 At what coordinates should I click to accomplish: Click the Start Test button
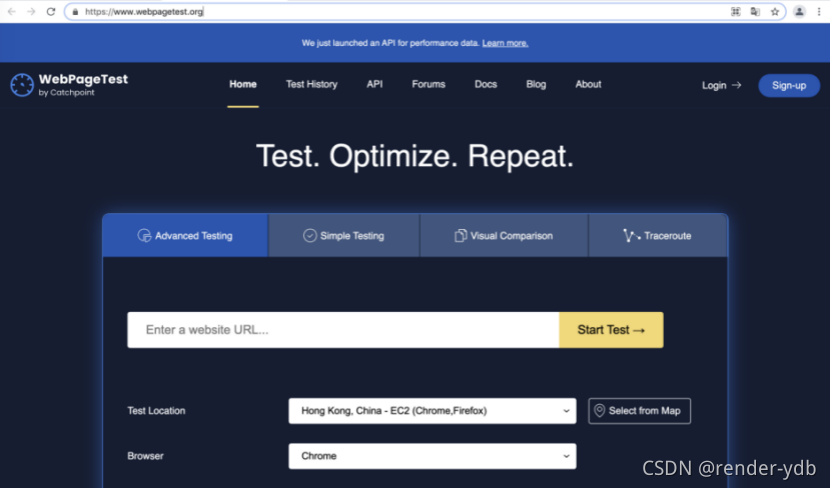pos(611,330)
